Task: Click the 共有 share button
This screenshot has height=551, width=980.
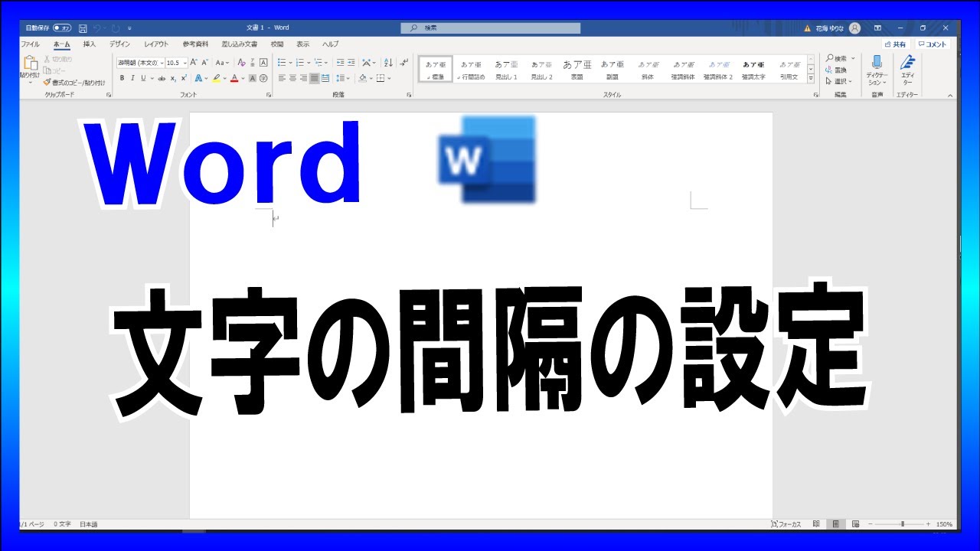Action: pos(896,44)
